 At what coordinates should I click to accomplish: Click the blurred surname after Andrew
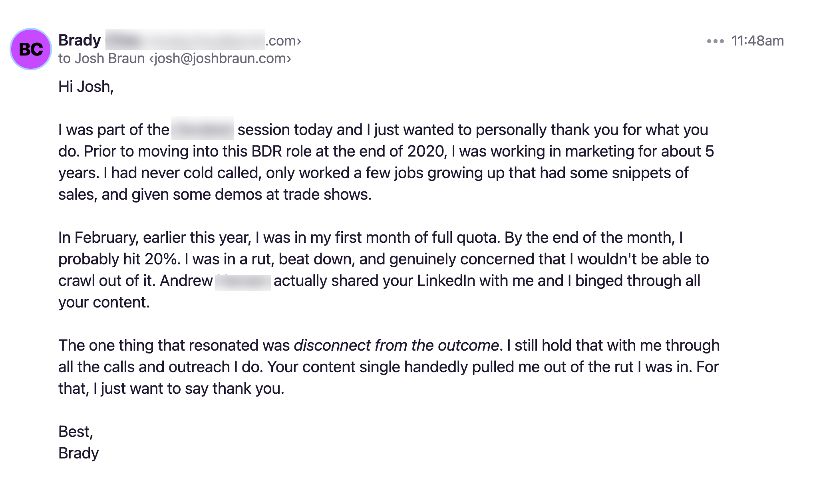tap(243, 281)
